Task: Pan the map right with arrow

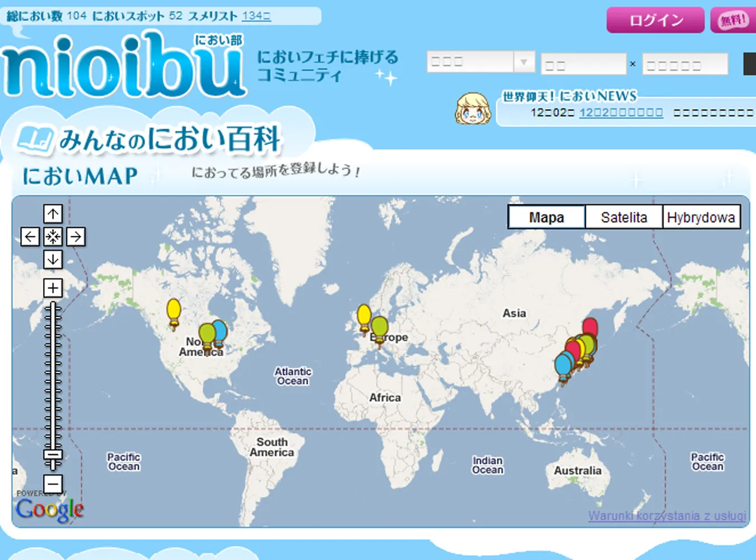Action: tap(76, 236)
